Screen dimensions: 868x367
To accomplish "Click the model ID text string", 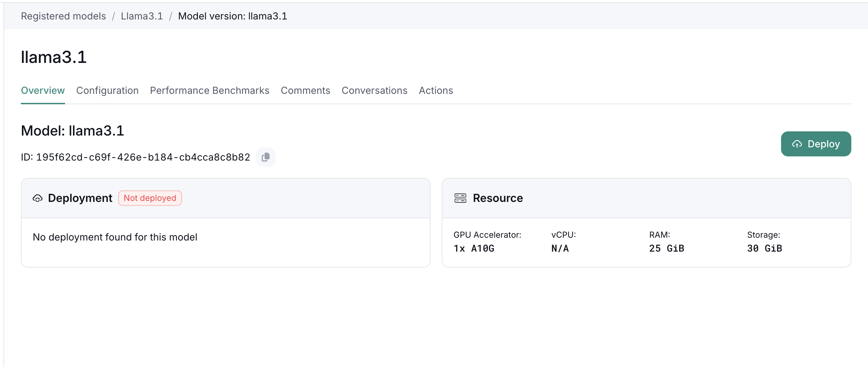I will pos(143,157).
